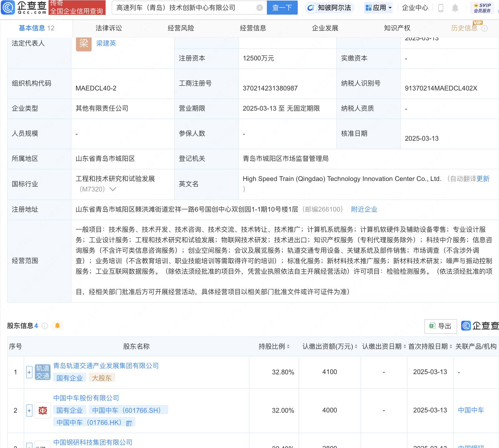Open notifications bell in header
This screenshot has width=499, height=448.
click(455, 8)
